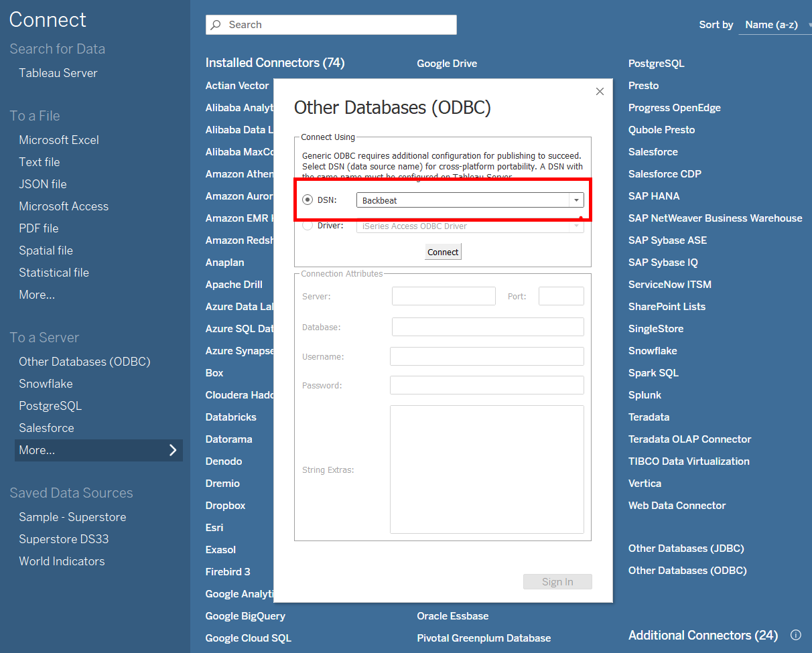Close the Other Databases (ODBC) dialog
The image size is (812, 653).
pyautogui.click(x=600, y=92)
